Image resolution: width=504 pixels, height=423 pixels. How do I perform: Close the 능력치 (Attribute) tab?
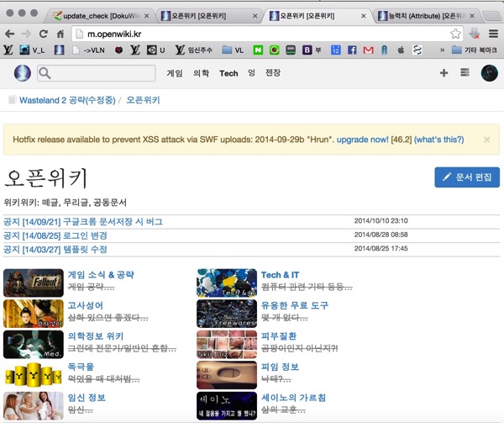pyautogui.click(x=472, y=16)
